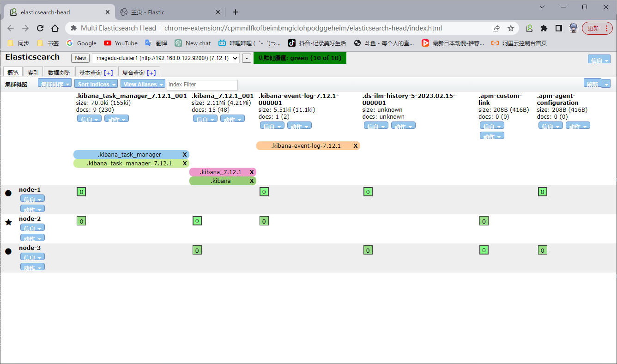This screenshot has width=617, height=364.
Task: Click the New cluster button
Action: pos(80,58)
